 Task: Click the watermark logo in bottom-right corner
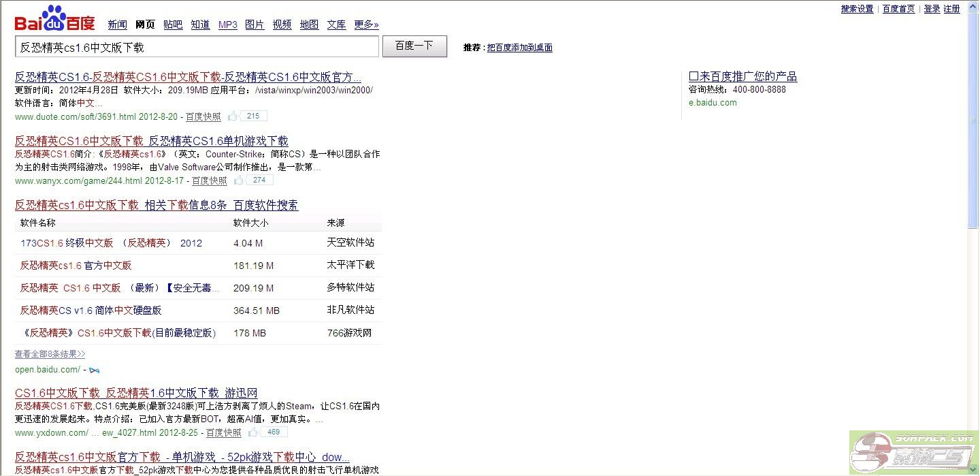pos(913,453)
